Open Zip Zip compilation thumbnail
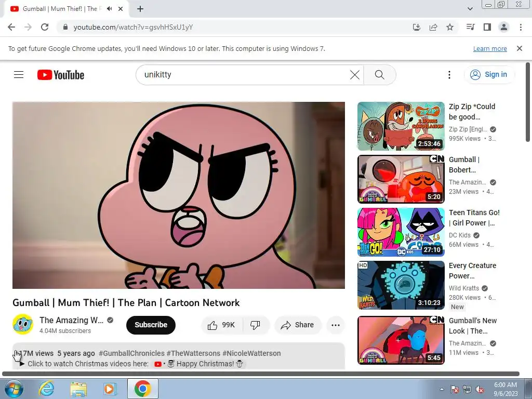The height and width of the screenshot is (399, 532). (x=401, y=126)
